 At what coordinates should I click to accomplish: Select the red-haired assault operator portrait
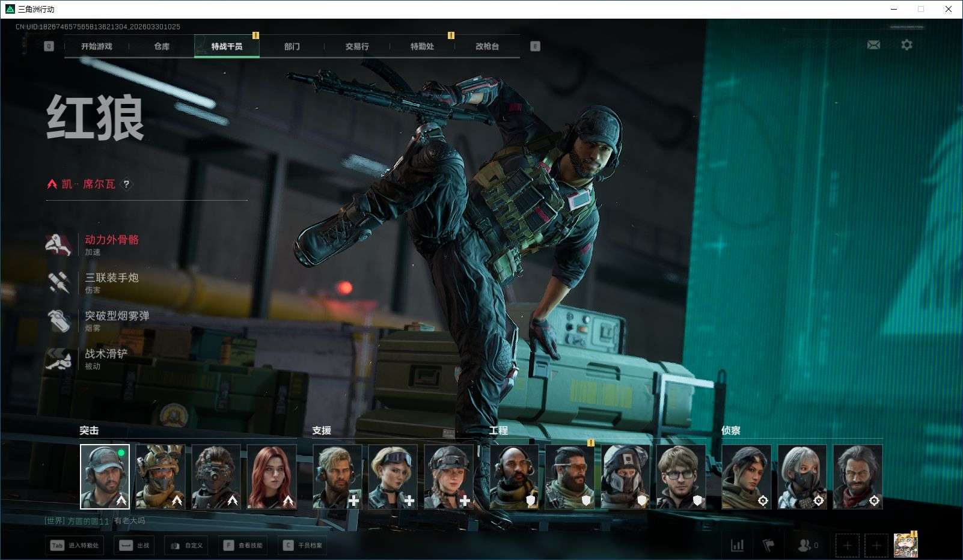[x=272, y=476]
